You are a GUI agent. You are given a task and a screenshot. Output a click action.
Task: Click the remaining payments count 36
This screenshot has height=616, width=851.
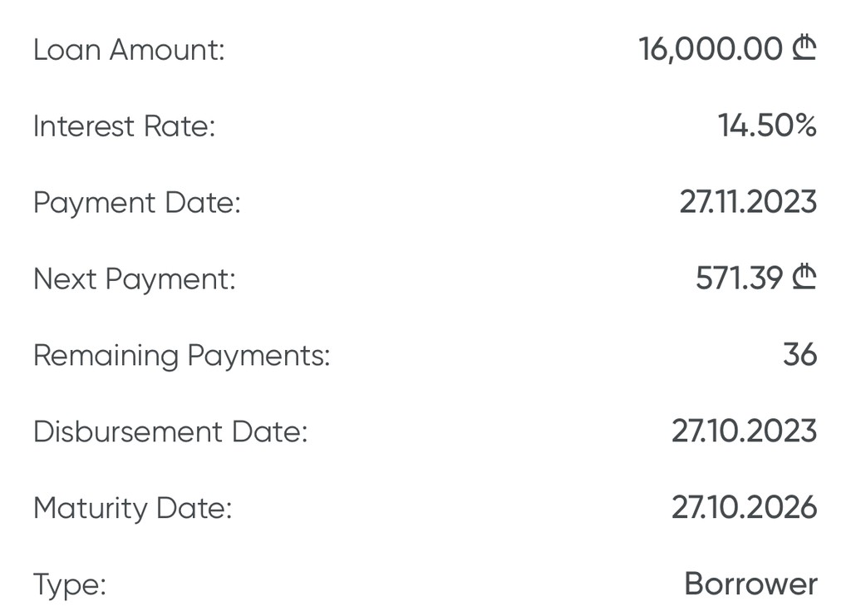(x=799, y=355)
